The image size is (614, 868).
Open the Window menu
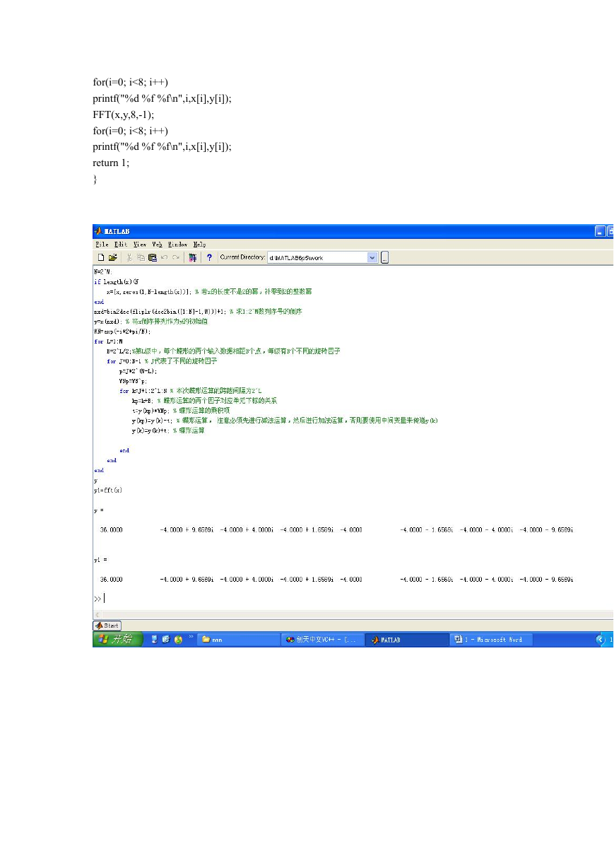(x=177, y=244)
